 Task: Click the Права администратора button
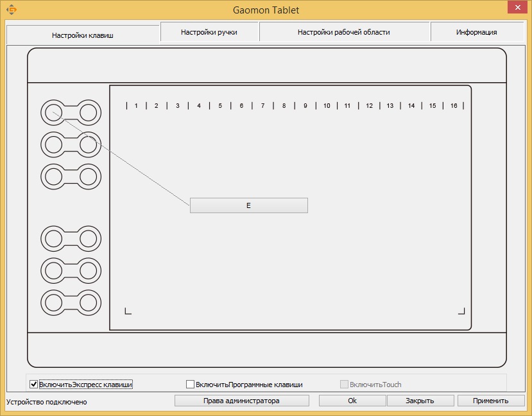(x=241, y=401)
